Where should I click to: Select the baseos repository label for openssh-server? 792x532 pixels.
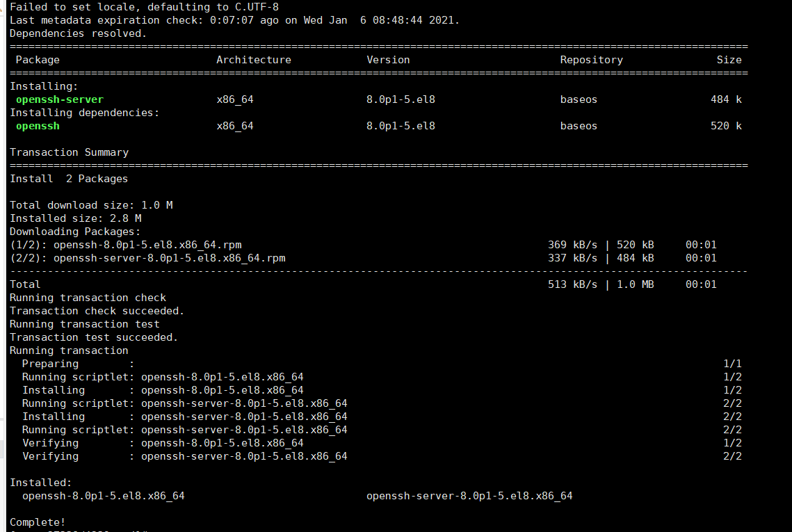pyautogui.click(x=579, y=99)
